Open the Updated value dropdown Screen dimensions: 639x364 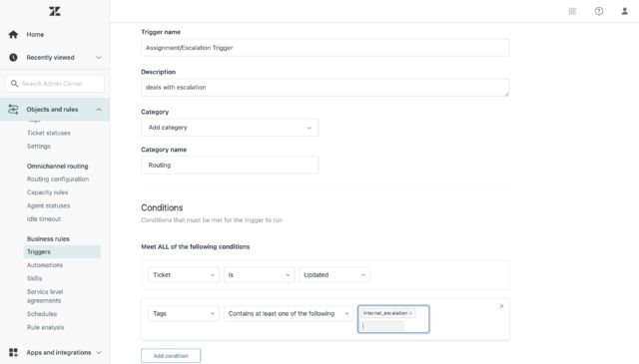click(334, 275)
